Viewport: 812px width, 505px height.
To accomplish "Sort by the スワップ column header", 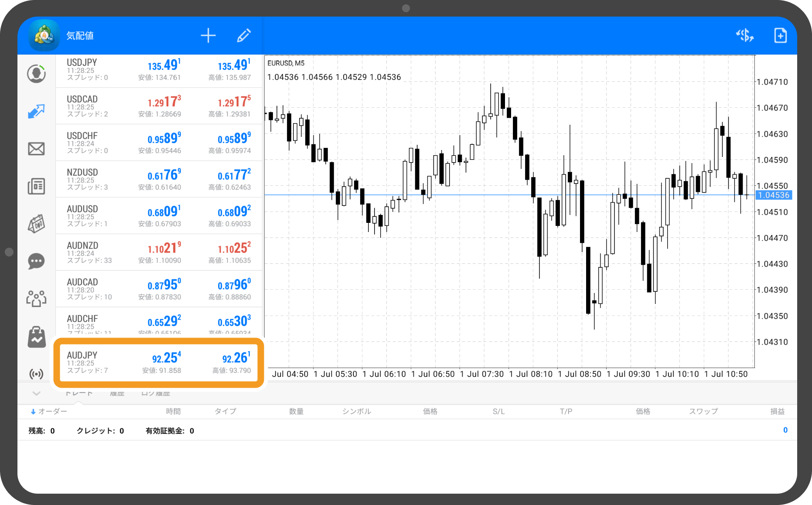I will pyautogui.click(x=703, y=411).
